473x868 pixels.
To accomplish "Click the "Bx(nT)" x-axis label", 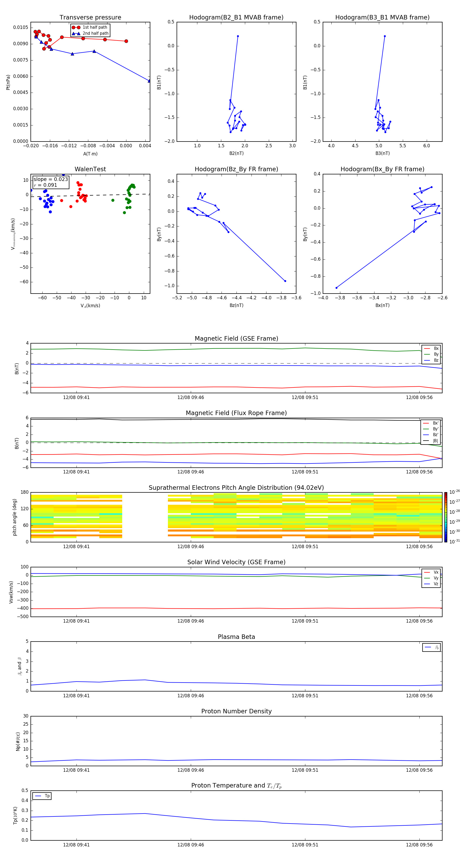I will tap(382, 305).
